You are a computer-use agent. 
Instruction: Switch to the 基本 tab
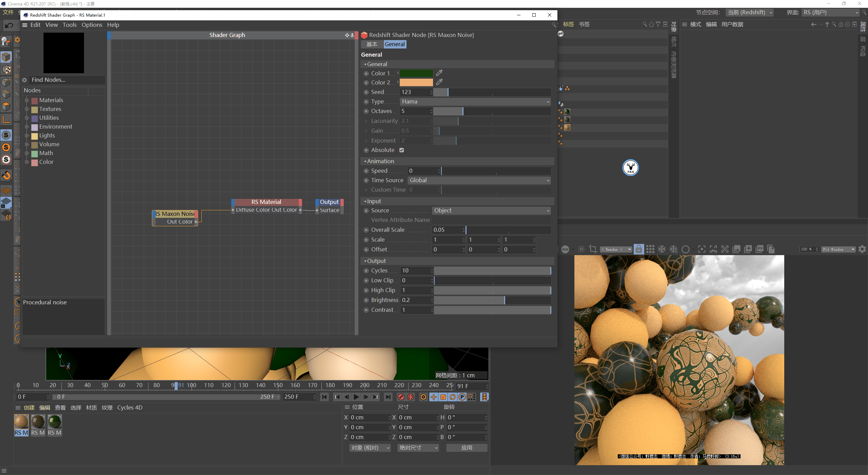point(372,44)
